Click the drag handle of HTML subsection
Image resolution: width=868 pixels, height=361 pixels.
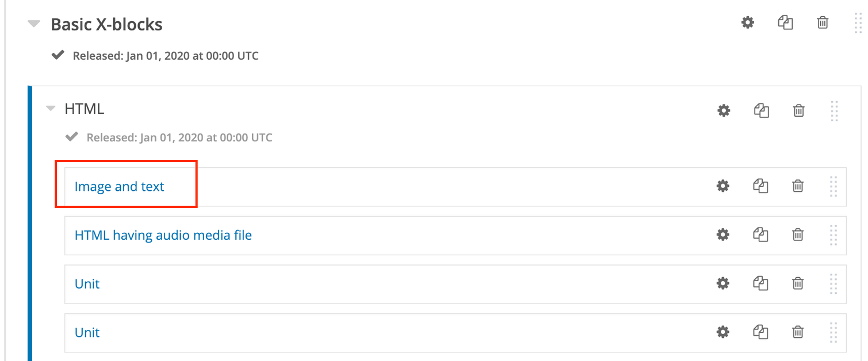[835, 111]
